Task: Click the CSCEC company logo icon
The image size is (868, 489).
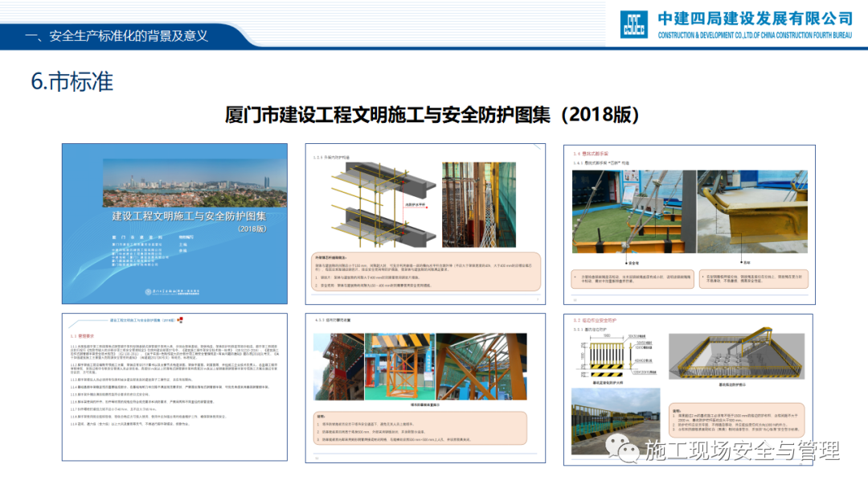Action: (x=634, y=24)
